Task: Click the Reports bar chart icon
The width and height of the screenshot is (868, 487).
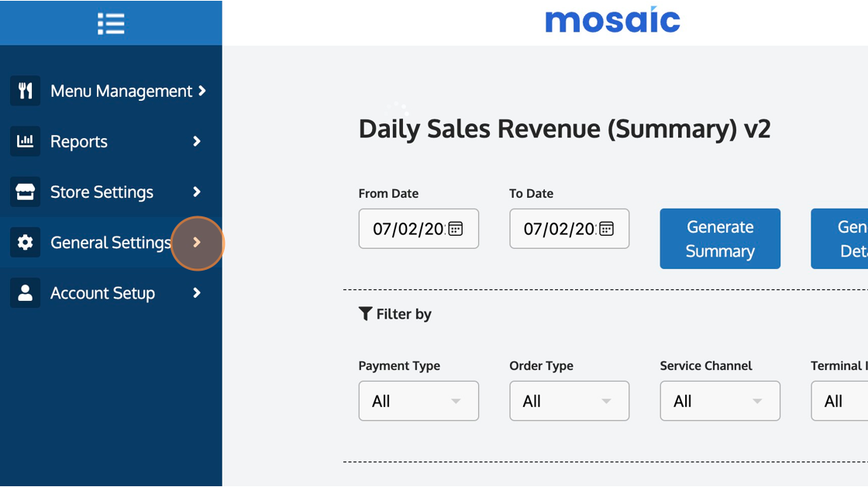Action: (x=25, y=141)
